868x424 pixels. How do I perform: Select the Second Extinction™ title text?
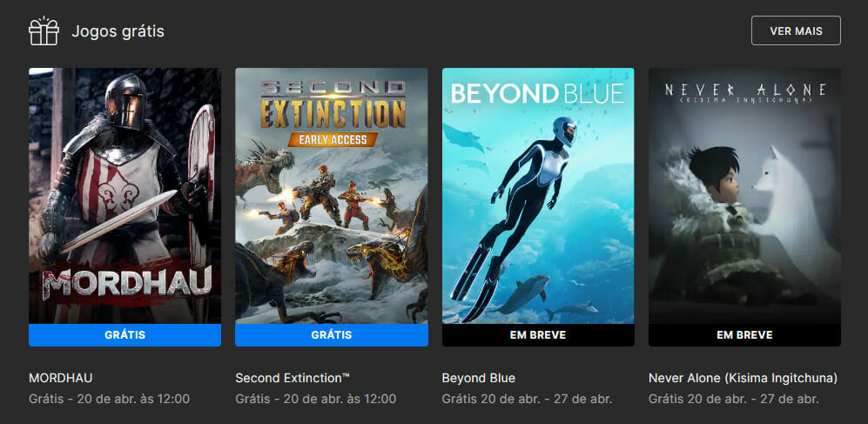click(293, 378)
